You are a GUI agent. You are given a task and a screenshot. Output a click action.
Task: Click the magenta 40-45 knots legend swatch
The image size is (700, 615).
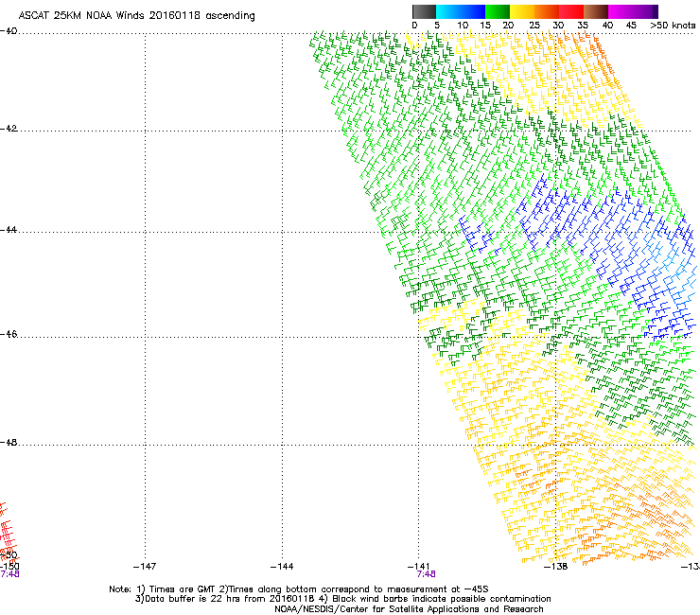click(621, 11)
